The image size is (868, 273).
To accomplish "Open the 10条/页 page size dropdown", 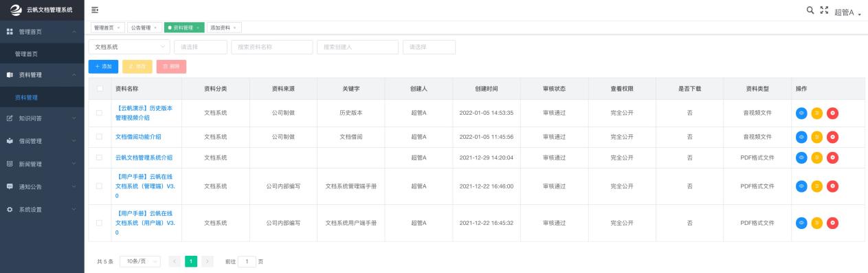I will coord(140,261).
